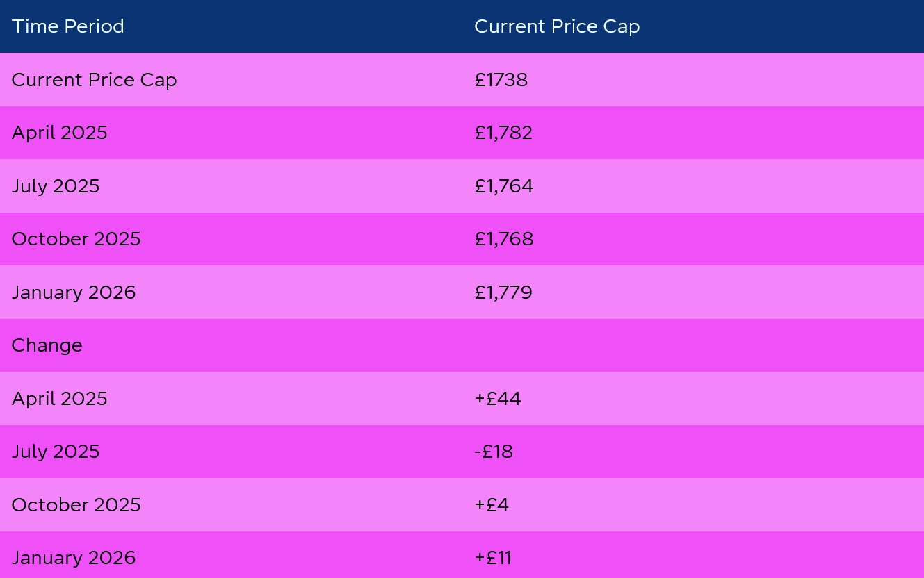Select the July 2025 price cap row
Screen dimensions: 924x578
462,186
